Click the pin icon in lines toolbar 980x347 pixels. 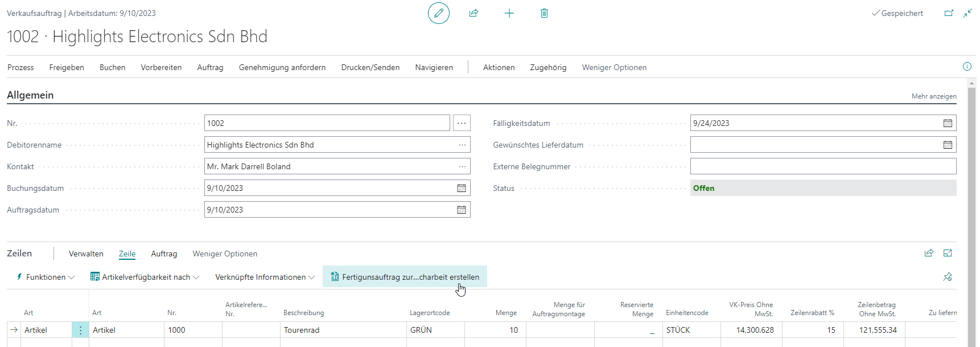pyautogui.click(x=948, y=277)
